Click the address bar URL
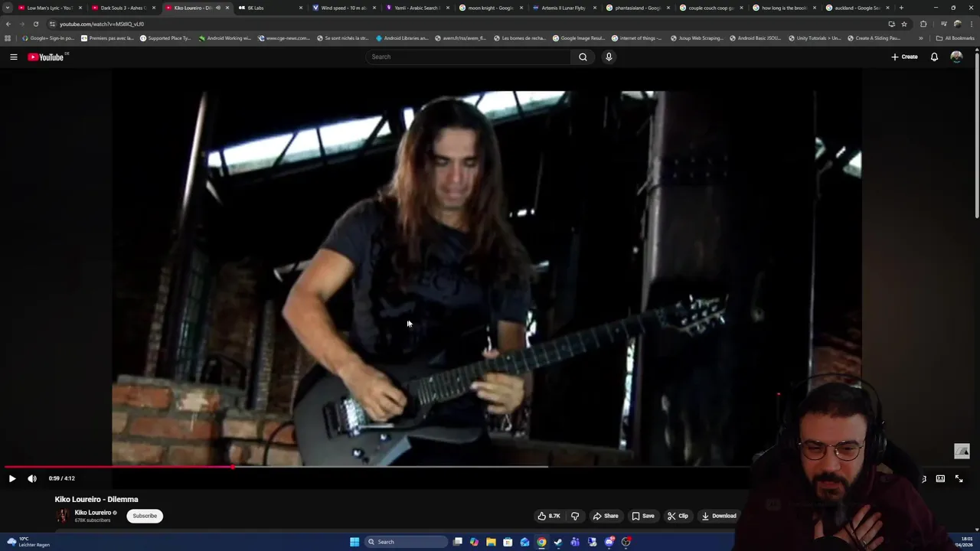Viewport: 980px width, 551px height. coord(102,24)
